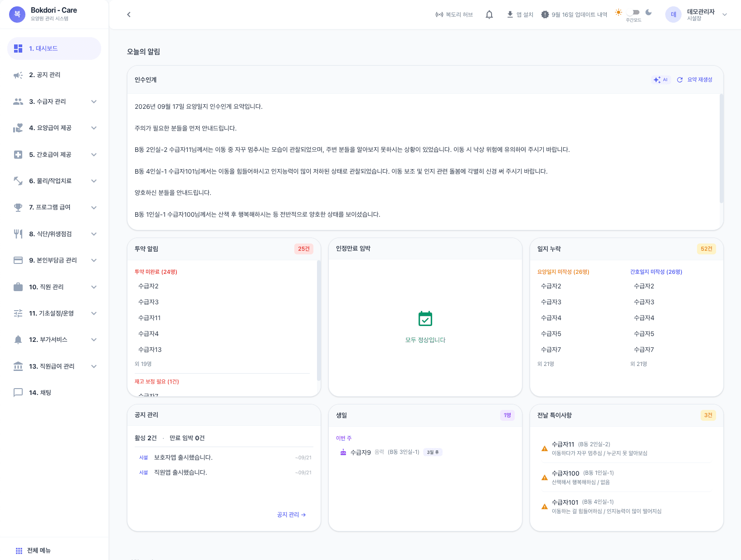Expand the 10. 직원 관리 chevron
The height and width of the screenshot is (560, 741).
click(x=94, y=287)
